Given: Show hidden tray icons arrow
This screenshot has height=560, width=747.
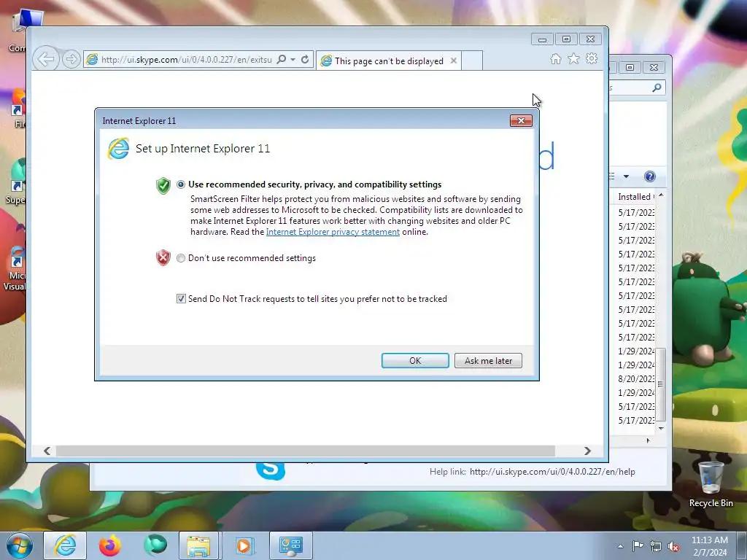Looking at the screenshot, I should [x=620, y=546].
